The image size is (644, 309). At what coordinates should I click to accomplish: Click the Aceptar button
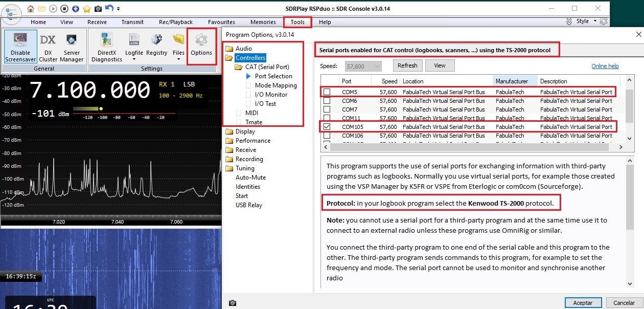pos(583,303)
